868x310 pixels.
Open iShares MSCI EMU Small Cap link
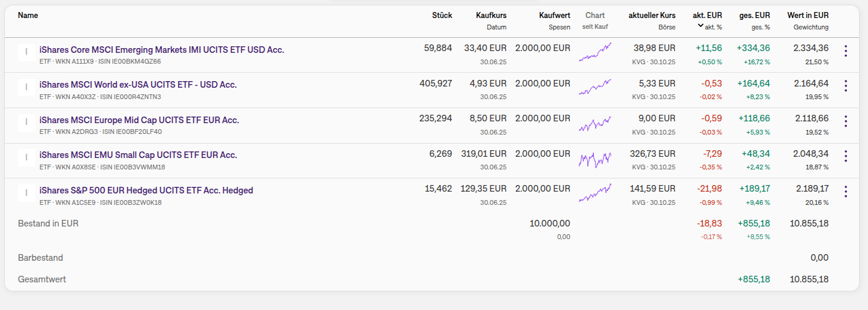(x=138, y=155)
